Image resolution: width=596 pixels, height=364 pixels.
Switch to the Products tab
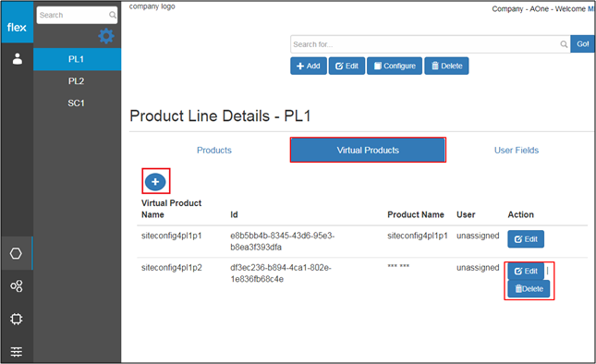click(214, 150)
